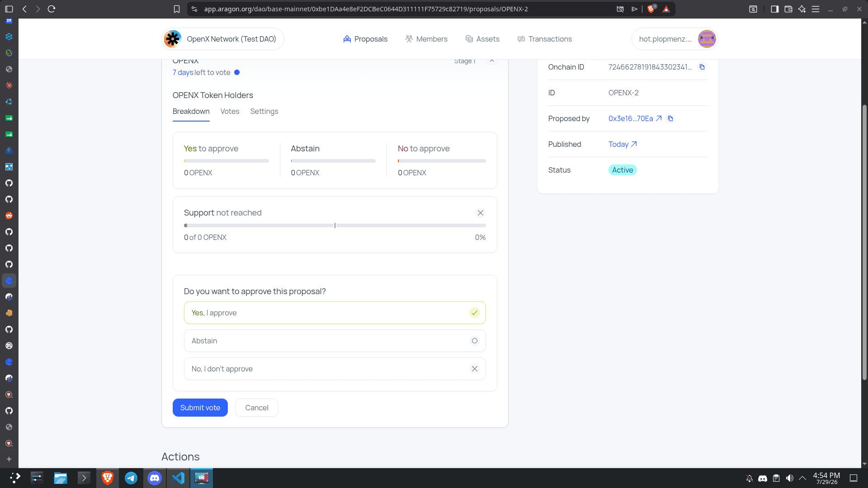
Task: Click the 'Yes to approve' progress bar
Action: click(226, 161)
